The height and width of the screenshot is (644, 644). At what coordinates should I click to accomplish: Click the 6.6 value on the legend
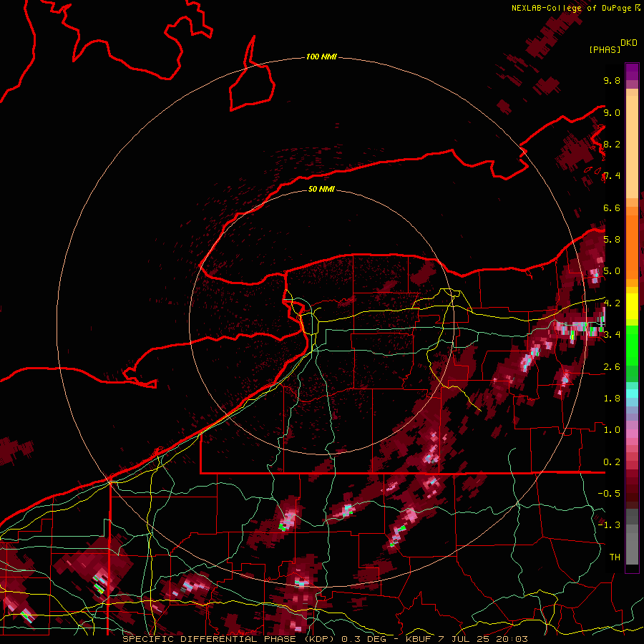612,208
